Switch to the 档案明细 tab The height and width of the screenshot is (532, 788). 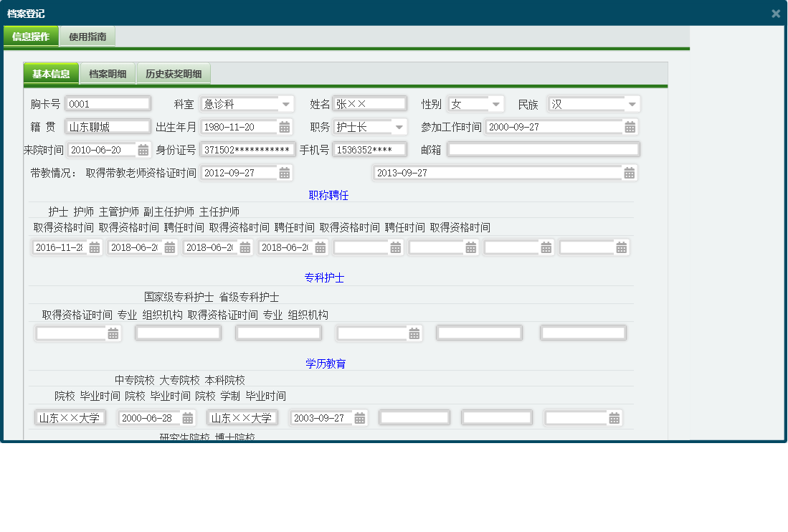[x=108, y=73]
